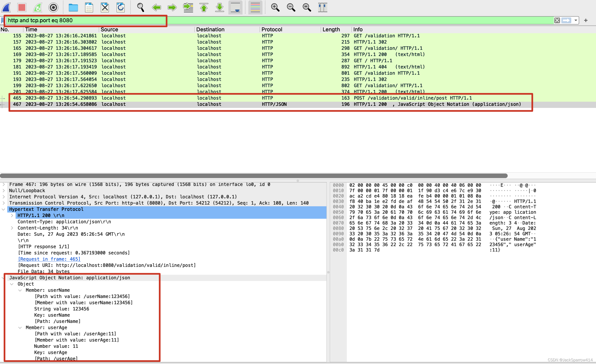Select packet 465 POST request row
Screen dimensions: 596x364
[x=298, y=98]
